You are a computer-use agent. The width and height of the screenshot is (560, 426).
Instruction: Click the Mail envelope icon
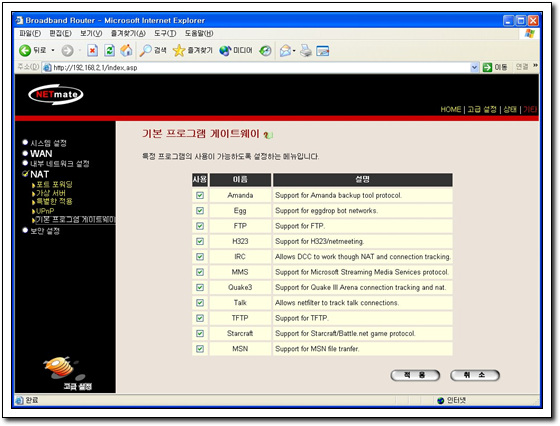click(x=285, y=51)
